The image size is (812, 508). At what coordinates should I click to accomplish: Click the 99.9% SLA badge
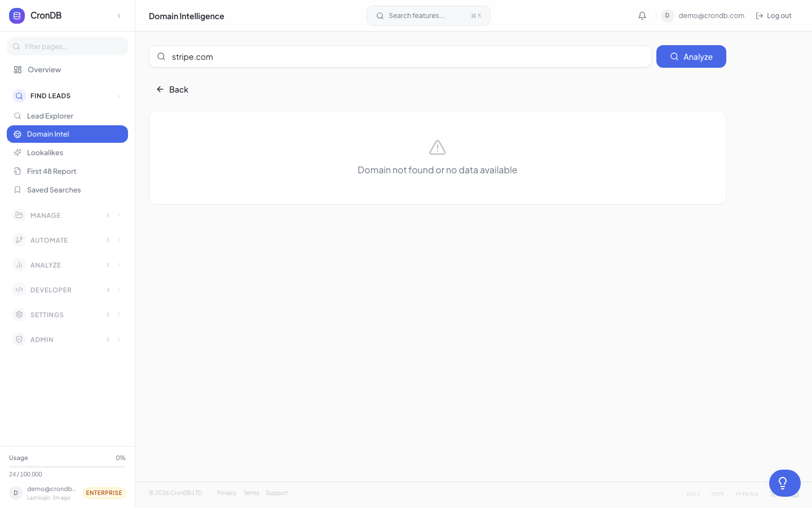pyautogui.click(x=747, y=494)
